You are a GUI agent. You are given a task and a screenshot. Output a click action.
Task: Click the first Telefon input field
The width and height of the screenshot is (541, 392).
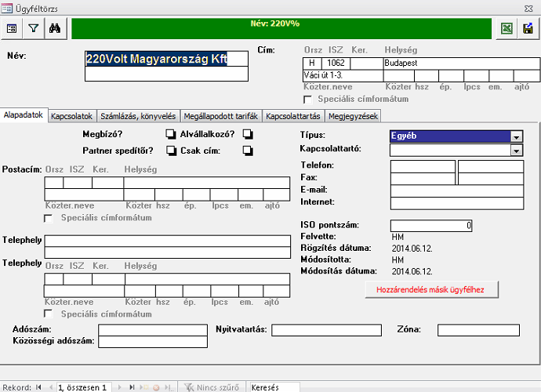tap(423, 166)
